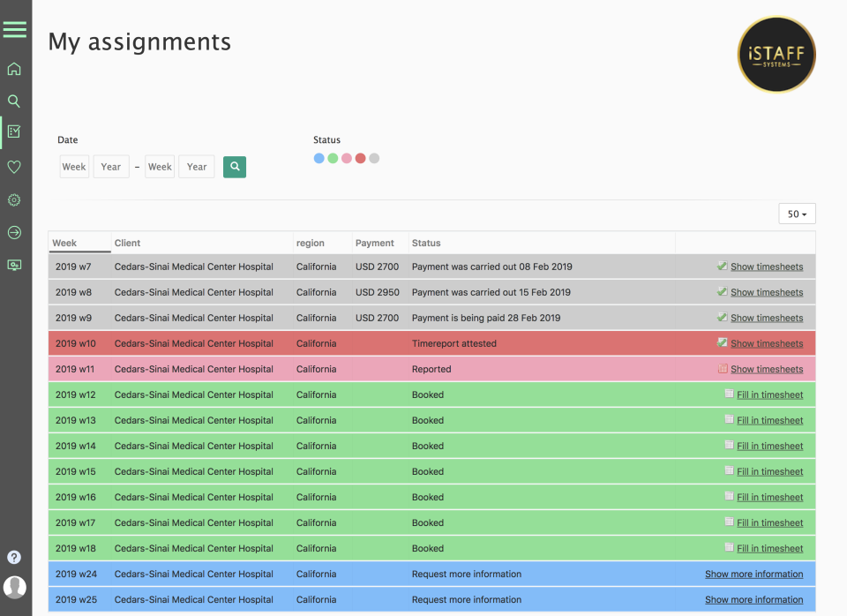Select the assignments checklist icon in the sidebar
Screen dimensions: 847x616
point(14,131)
